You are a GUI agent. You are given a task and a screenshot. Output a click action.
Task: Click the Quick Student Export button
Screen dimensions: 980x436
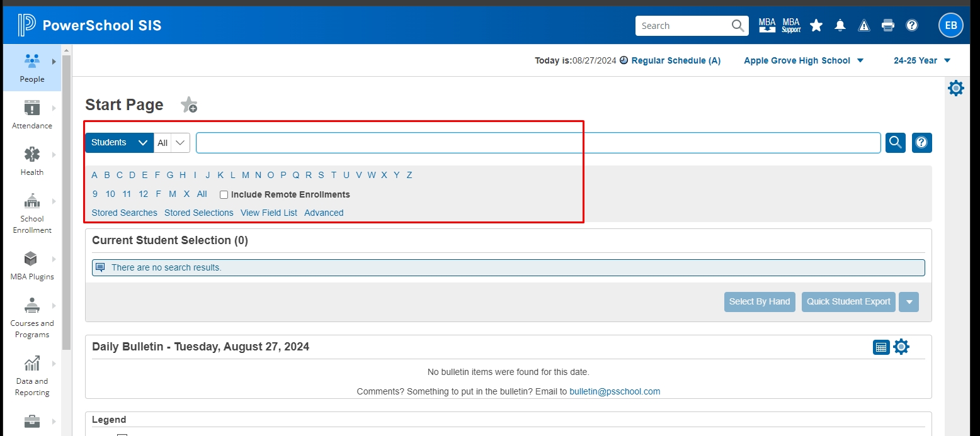848,302
